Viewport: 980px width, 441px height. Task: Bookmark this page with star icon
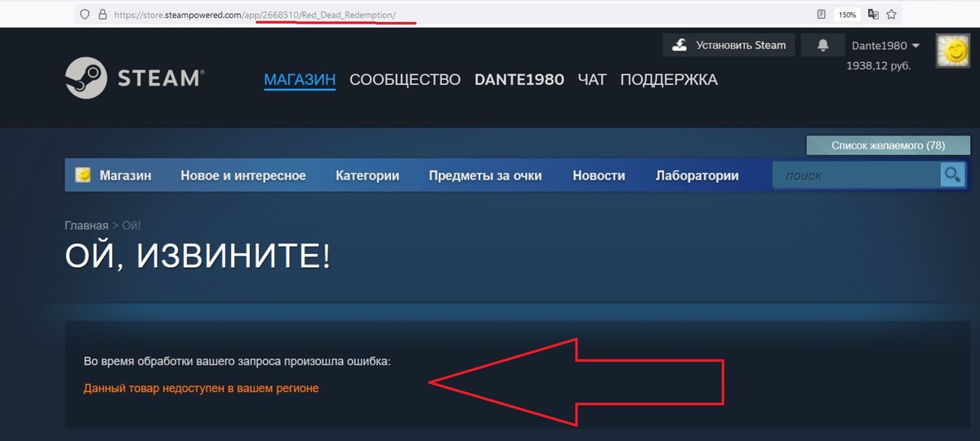(892, 14)
